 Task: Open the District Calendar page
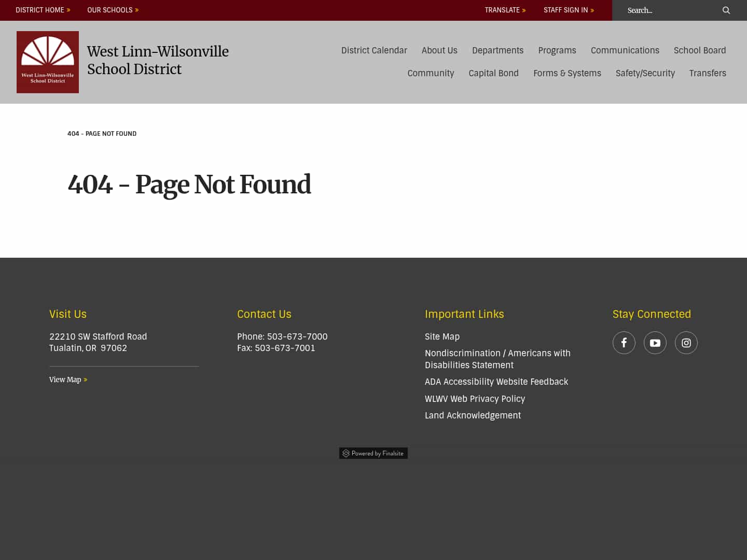point(374,50)
